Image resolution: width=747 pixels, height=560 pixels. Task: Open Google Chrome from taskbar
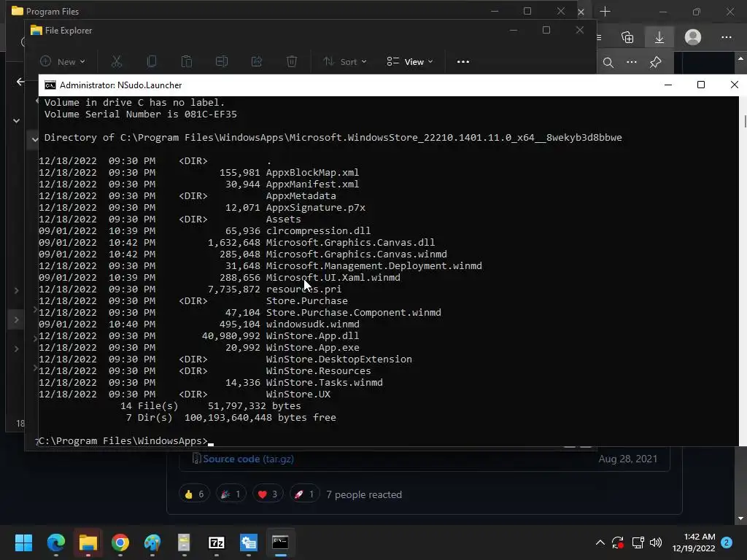pyautogui.click(x=120, y=542)
